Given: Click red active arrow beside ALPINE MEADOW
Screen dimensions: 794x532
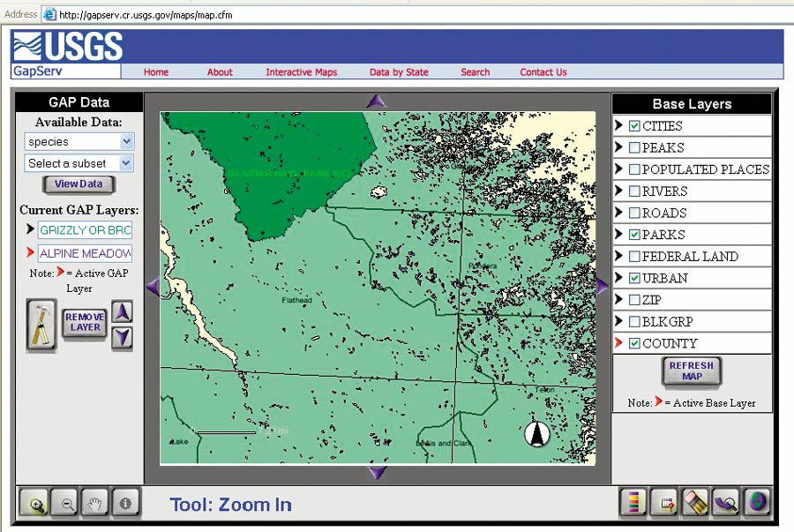Looking at the screenshot, I should (30, 252).
